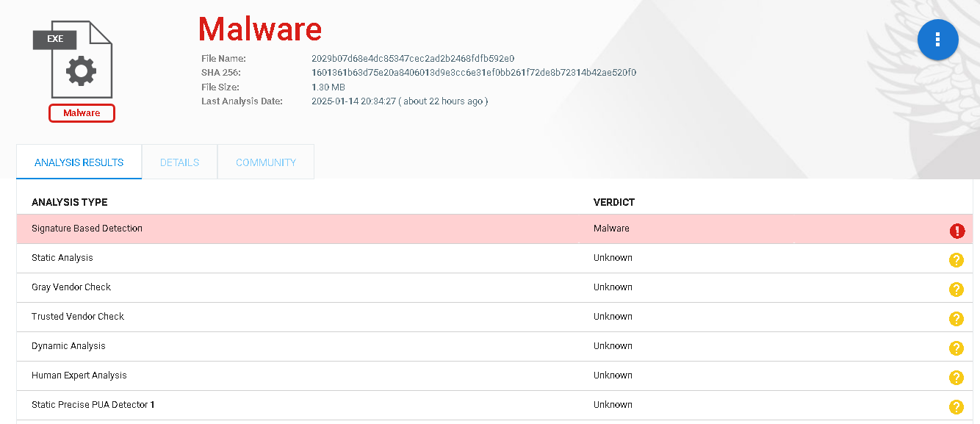This screenshot has height=424, width=980.
Task: Click the red alert icon for Signature Based Detection
Action: click(956, 231)
